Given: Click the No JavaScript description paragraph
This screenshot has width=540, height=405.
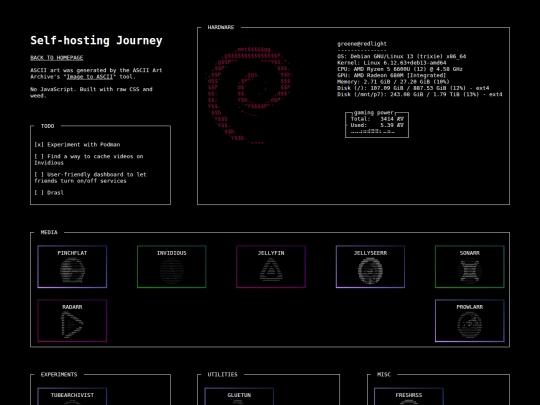Looking at the screenshot, I should coord(91,92).
